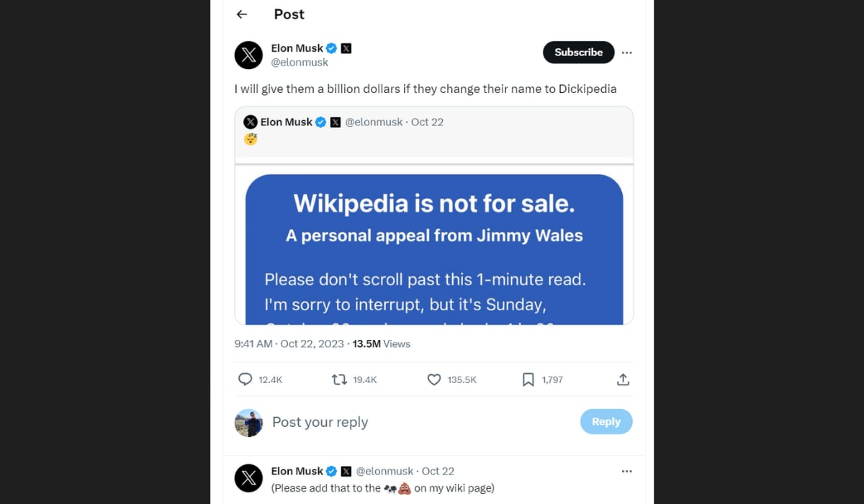Open the Wikipedia is not for sale image
864x504 pixels.
click(434, 248)
